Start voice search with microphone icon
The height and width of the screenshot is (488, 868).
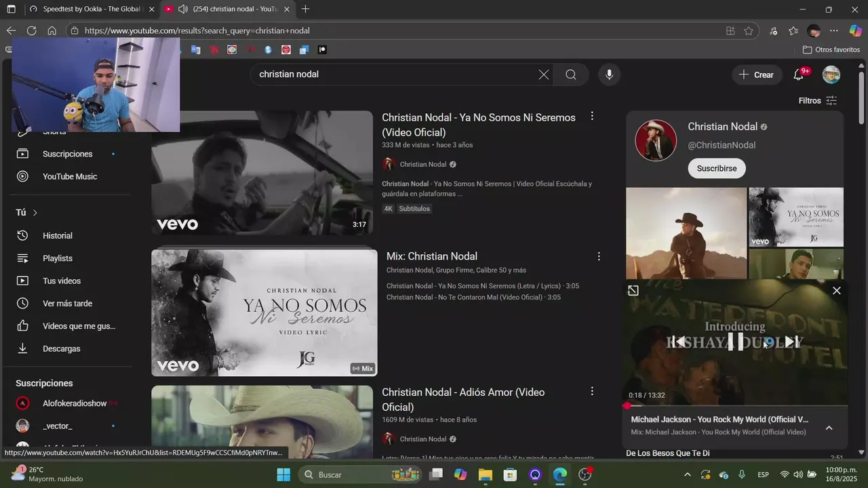click(x=609, y=75)
